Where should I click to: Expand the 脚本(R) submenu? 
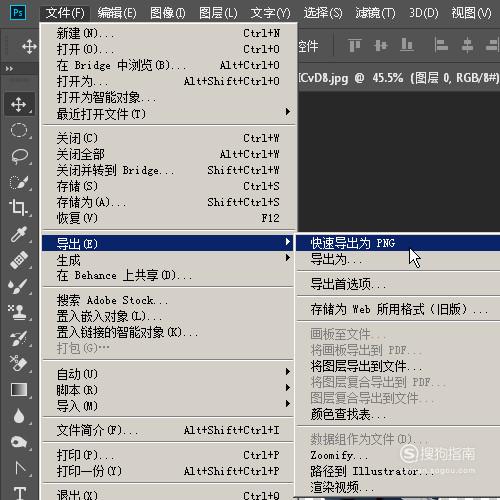click(168, 390)
